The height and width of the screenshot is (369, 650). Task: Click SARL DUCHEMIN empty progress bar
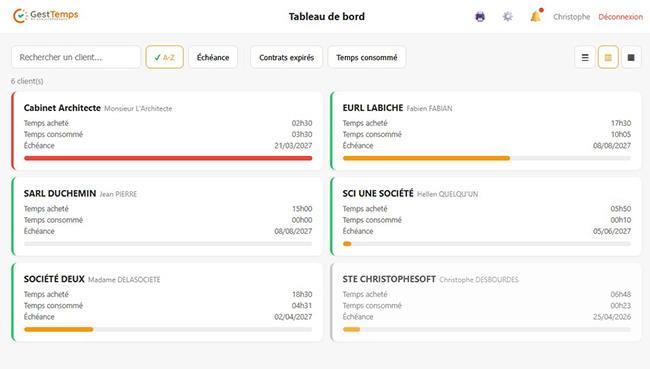coord(168,244)
